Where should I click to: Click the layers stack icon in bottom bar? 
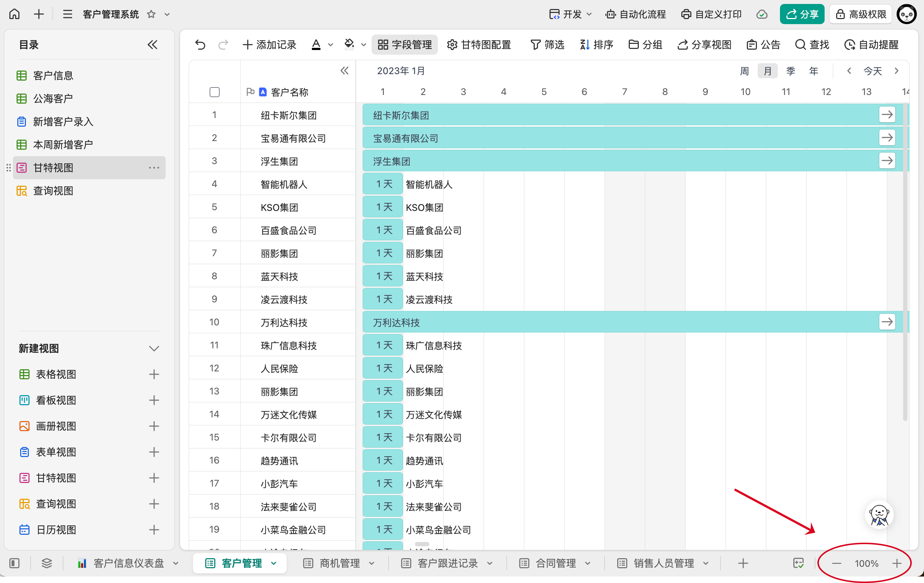click(x=47, y=563)
